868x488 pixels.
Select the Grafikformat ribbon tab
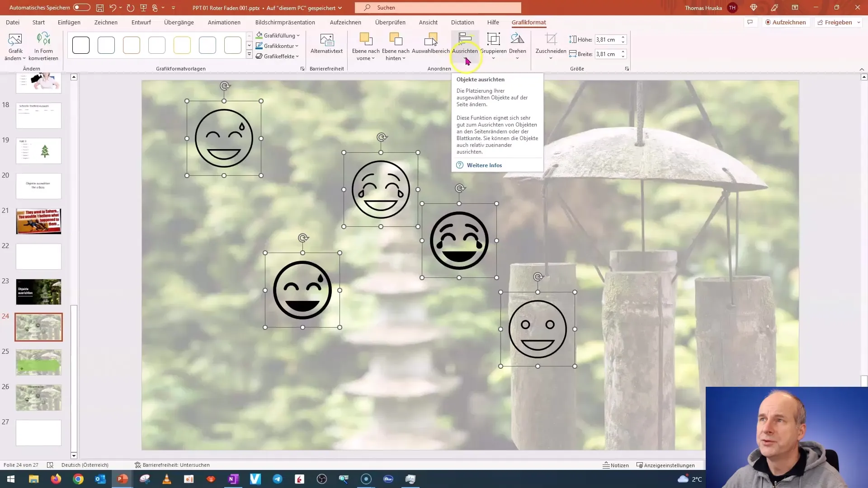528,22
